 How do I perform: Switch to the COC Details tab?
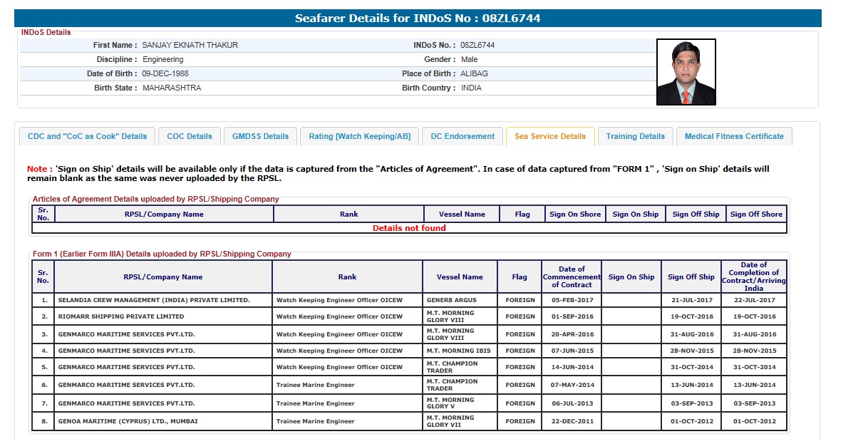tap(190, 136)
